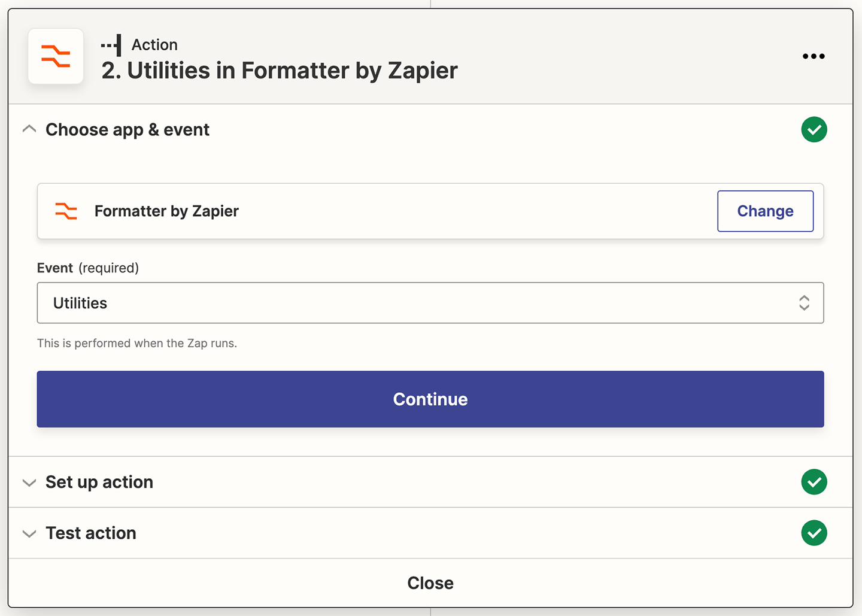Click green checkmark next to Test action
862x616 pixels.
(814, 533)
